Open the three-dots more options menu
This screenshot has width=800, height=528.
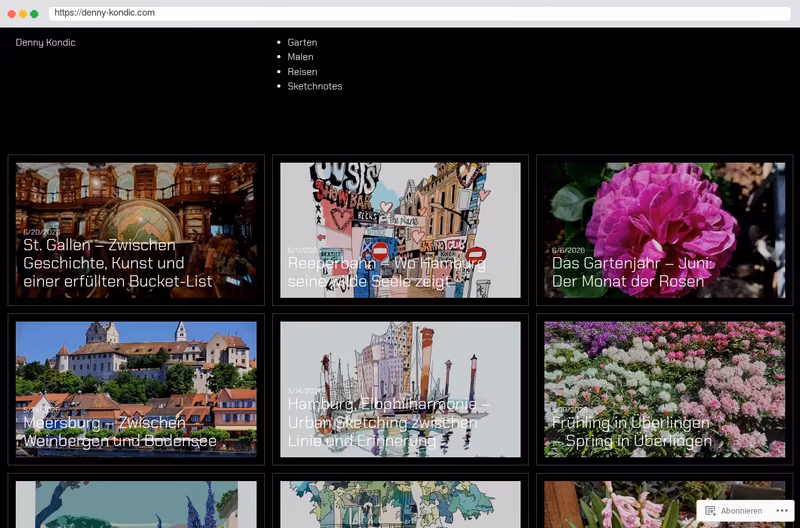coord(782,511)
